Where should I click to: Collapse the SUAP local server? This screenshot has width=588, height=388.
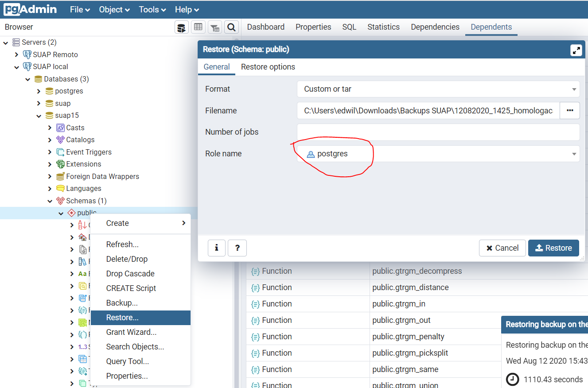pyautogui.click(x=17, y=67)
